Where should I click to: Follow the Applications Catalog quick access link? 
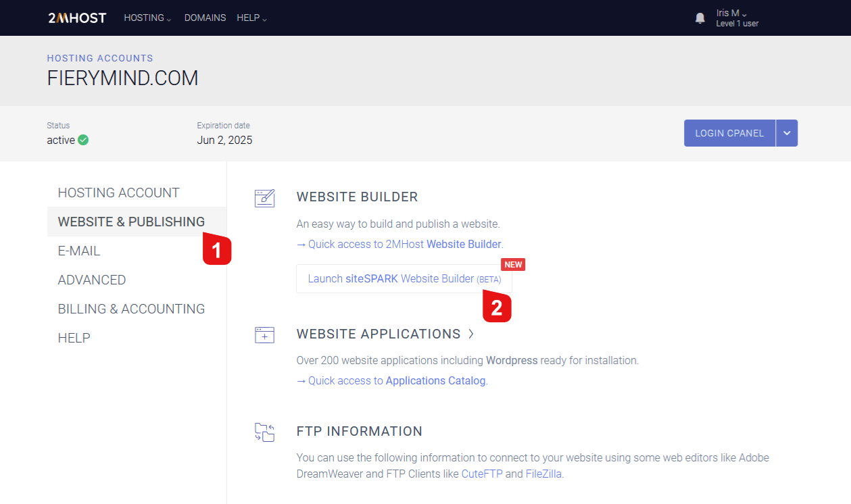click(x=435, y=380)
